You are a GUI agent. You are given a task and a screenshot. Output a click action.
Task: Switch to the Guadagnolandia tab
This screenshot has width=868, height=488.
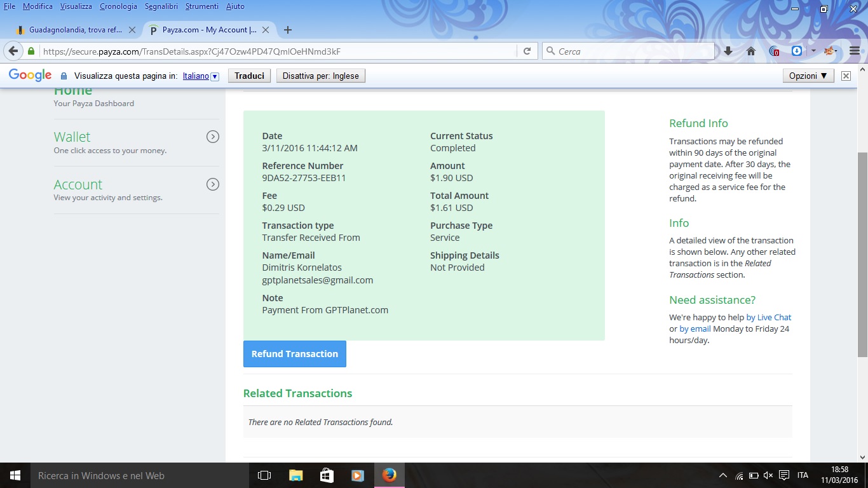(75, 30)
